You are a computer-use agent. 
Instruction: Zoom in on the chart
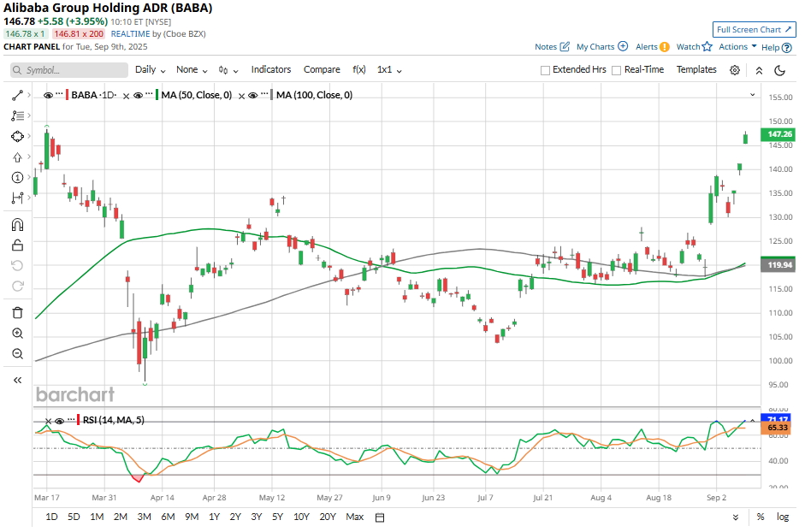pos(17,334)
